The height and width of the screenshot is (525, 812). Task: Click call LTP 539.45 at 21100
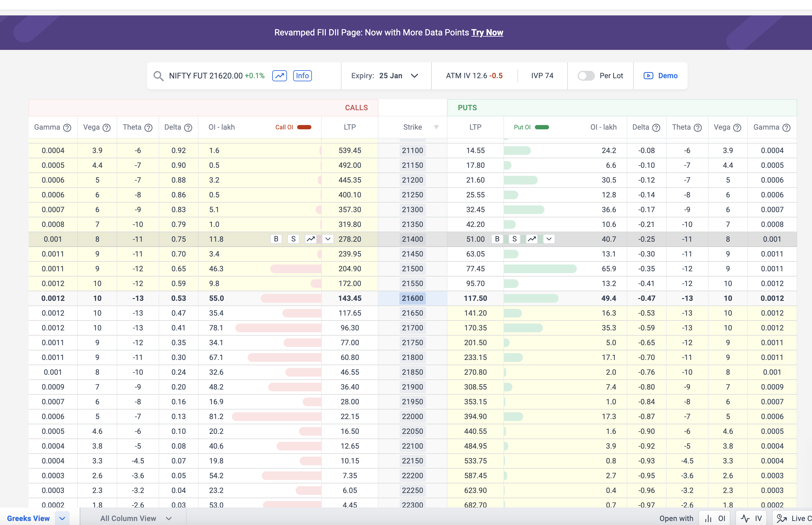coord(350,150)
